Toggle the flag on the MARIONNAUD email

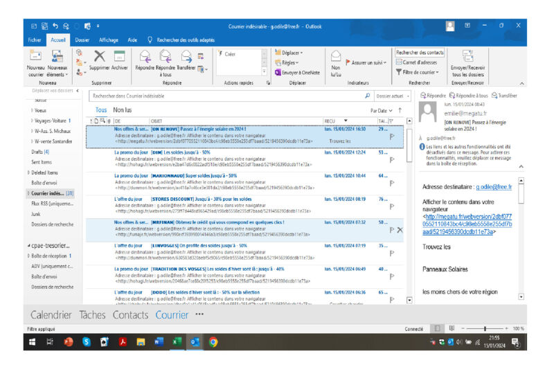pyautogui.click(x=392, y=184)
